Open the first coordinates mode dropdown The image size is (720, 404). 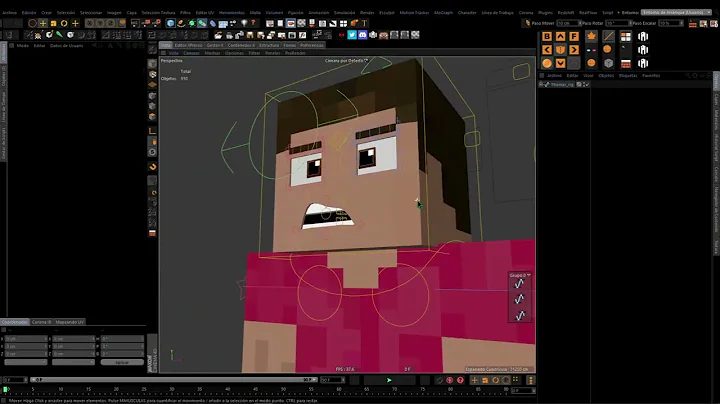[26, 362]
